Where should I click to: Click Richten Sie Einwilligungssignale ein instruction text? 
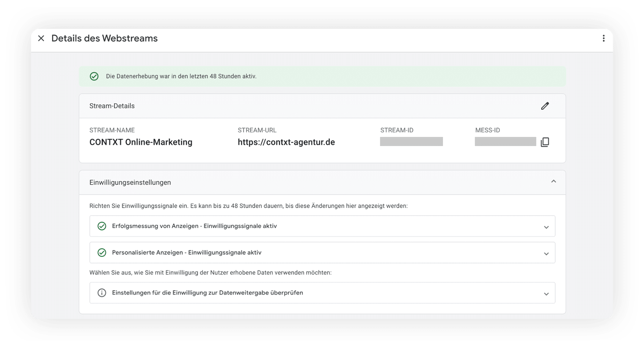point(248,206)
